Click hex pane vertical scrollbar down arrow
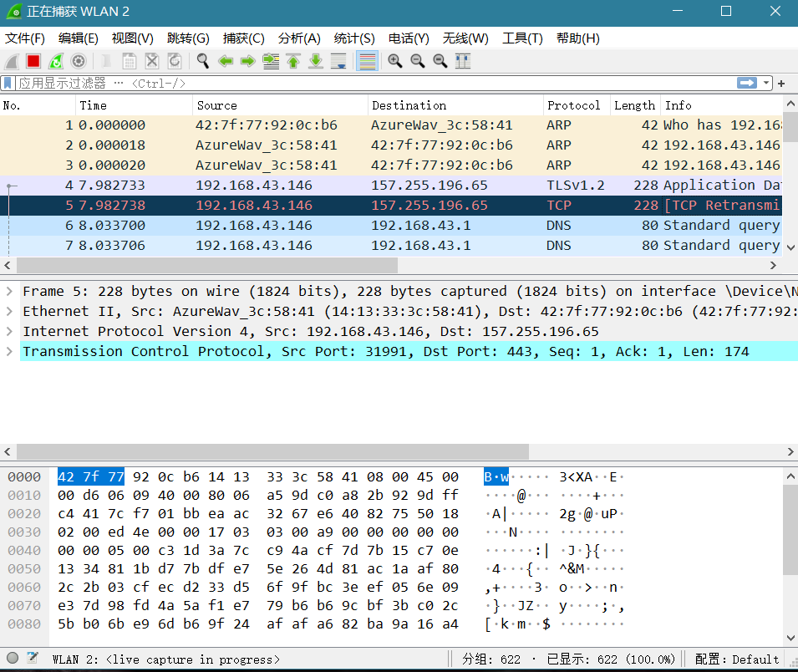 [x=790, y=638]
